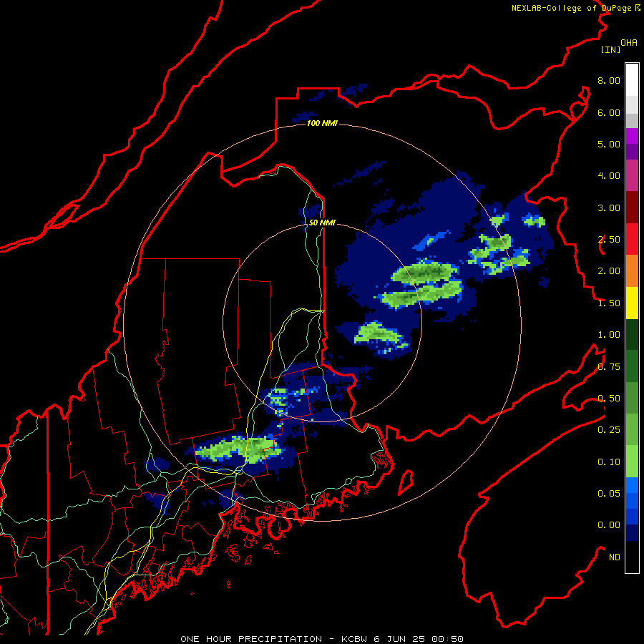This screenshot has height=644, width=644.
Task: Click the NEXLAB-College of DuPage credit text
Action: tap(575, 8)
